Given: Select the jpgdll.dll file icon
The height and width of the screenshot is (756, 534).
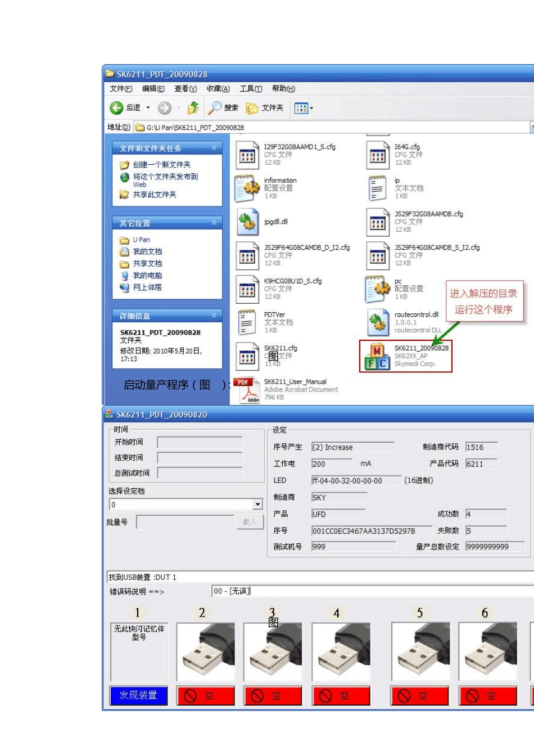Looking at the screenshot, I should coord(247,222).
